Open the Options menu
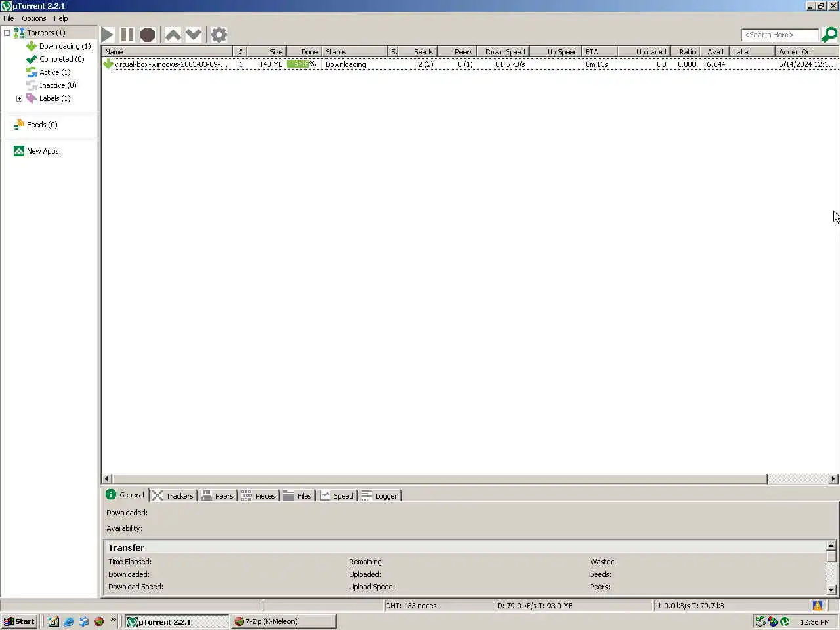 tap(33, 18)
